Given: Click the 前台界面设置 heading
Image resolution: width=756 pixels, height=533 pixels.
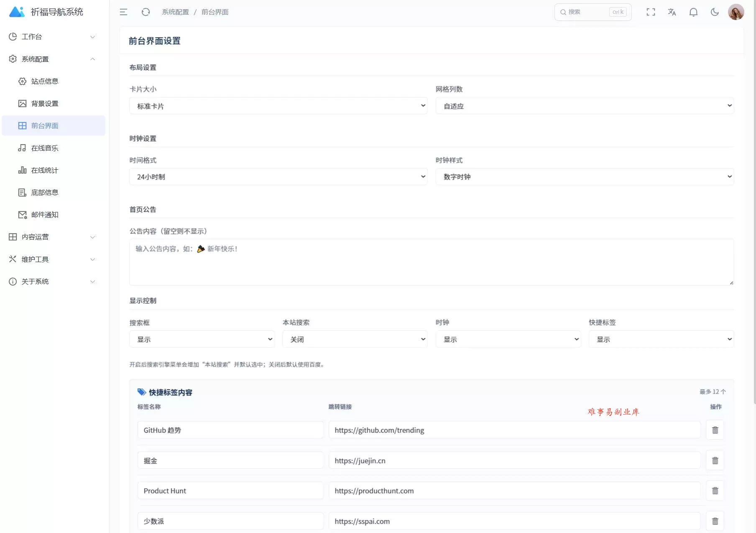Looking at the screenshot, I should click(155, 41).
